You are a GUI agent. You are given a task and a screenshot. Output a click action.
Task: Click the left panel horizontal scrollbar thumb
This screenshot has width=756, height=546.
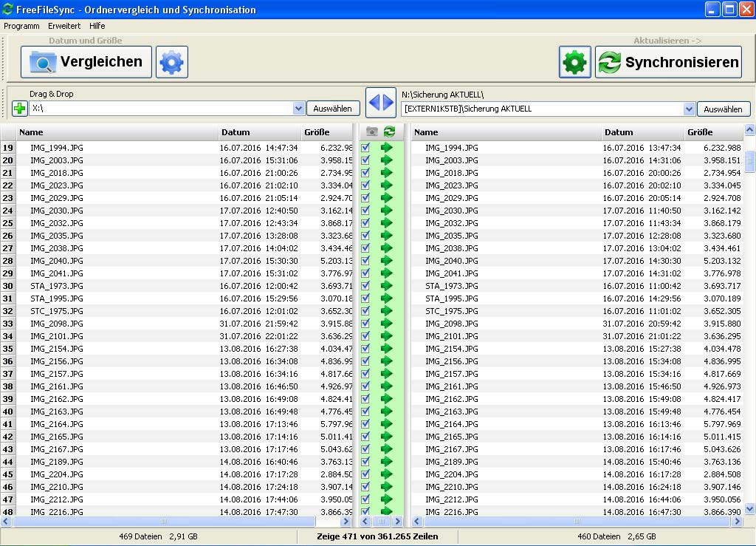[164, 522]
